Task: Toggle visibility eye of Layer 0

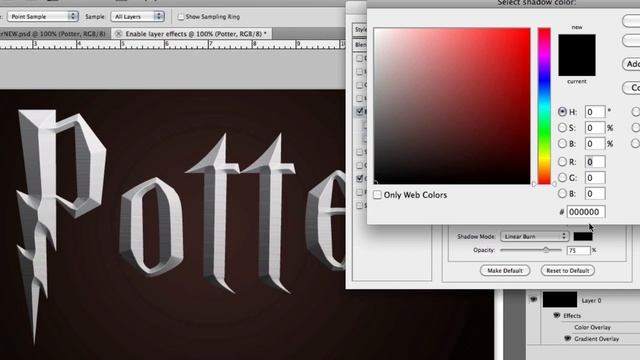Action: click(x=533, y=300)
